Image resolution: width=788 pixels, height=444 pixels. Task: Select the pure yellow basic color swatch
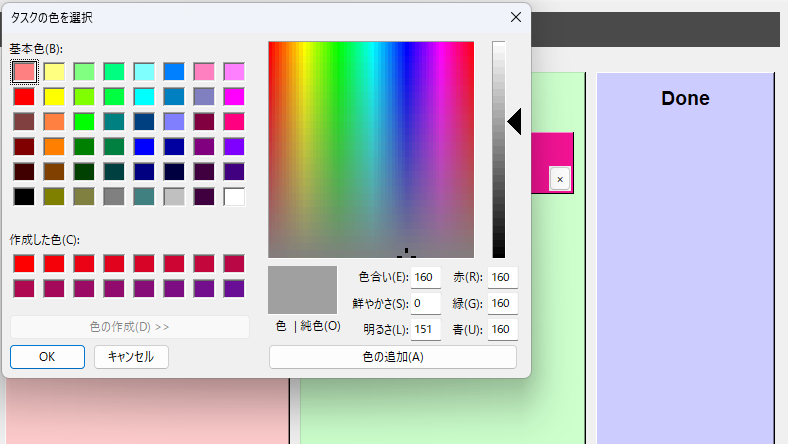point(54,97)
